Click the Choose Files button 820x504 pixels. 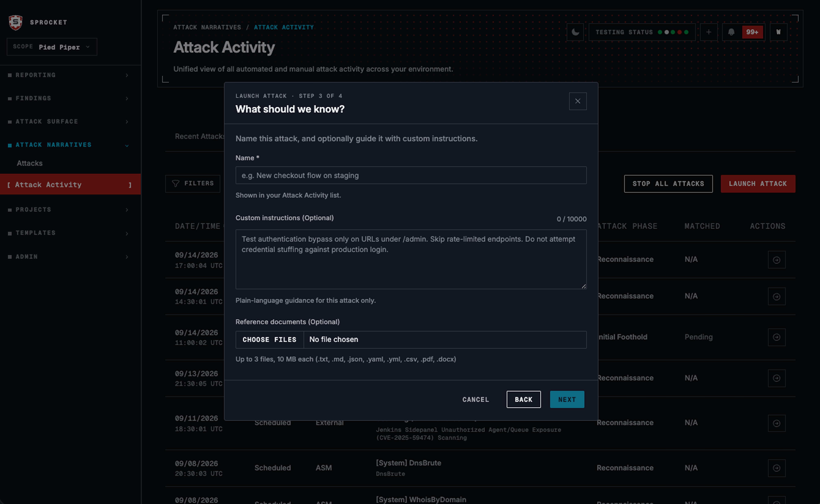(x=269, y=340)
